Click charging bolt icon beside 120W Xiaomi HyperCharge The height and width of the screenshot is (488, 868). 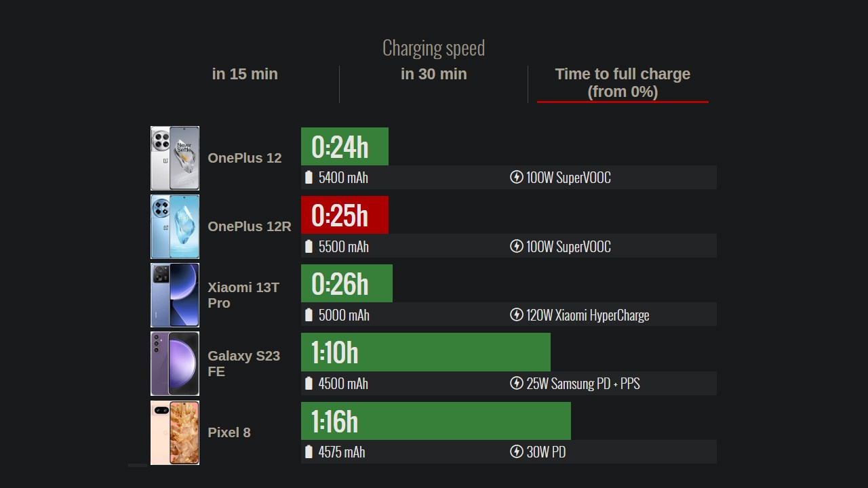click(517, 315)
